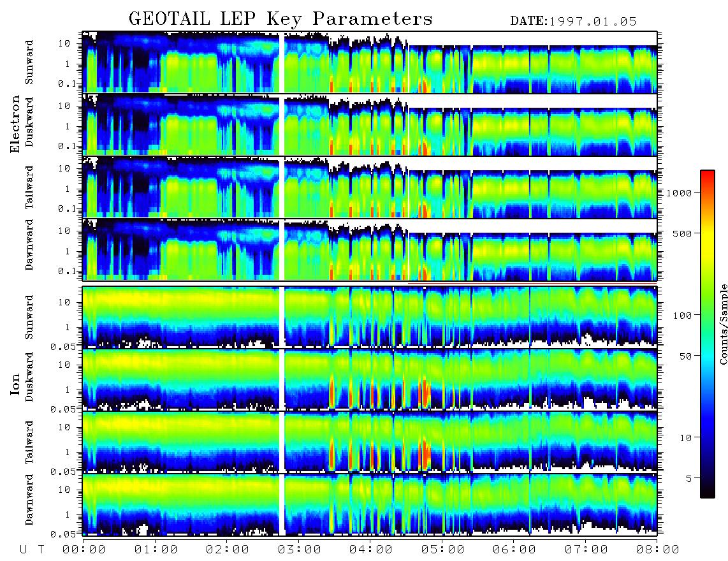Click the '05:00' time axis tick label
Image resolution: width=728 pixels, height=561 pixels.
tap(443, 550)
